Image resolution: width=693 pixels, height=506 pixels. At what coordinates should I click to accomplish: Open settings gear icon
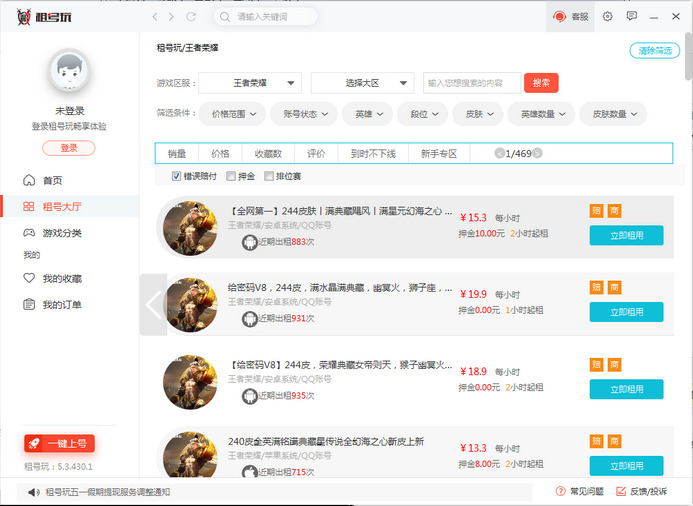[608, 16]
